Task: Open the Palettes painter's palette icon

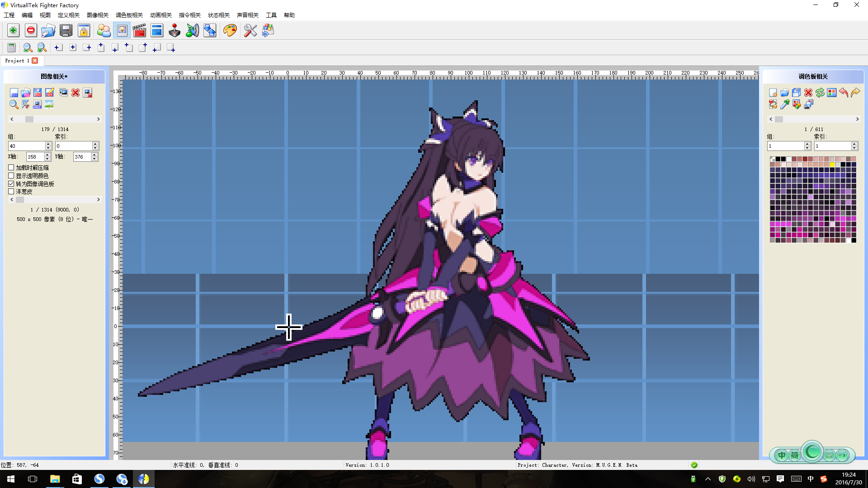Action: point(230,31)
